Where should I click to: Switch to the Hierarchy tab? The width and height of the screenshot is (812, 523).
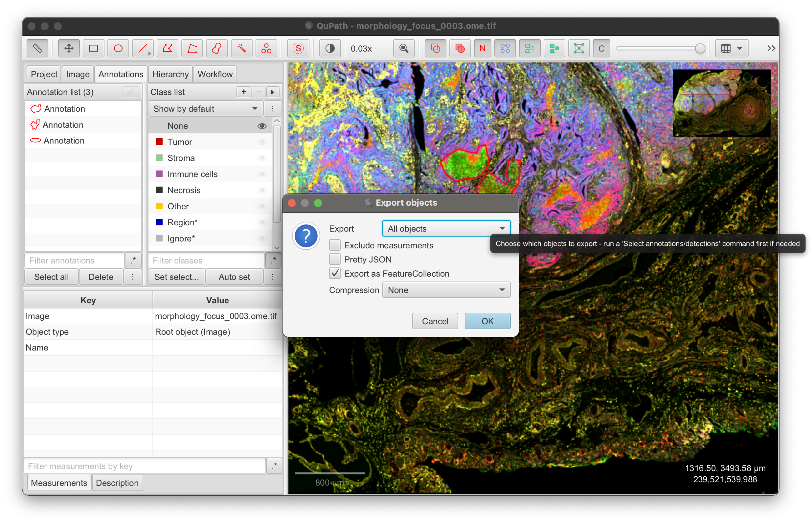(170, 74)
